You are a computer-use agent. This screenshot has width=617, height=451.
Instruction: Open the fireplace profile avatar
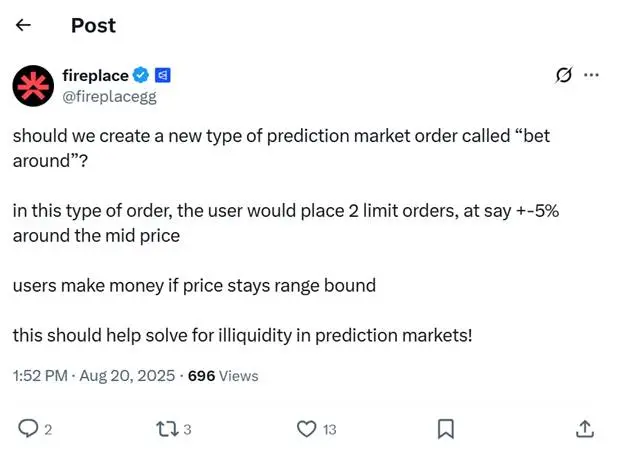tap(33, 85)
